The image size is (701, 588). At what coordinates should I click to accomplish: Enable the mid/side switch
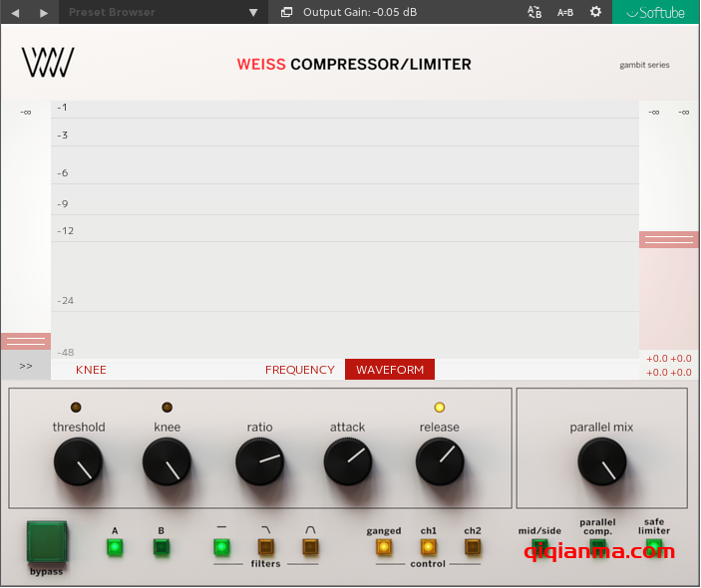pos(539,546)
